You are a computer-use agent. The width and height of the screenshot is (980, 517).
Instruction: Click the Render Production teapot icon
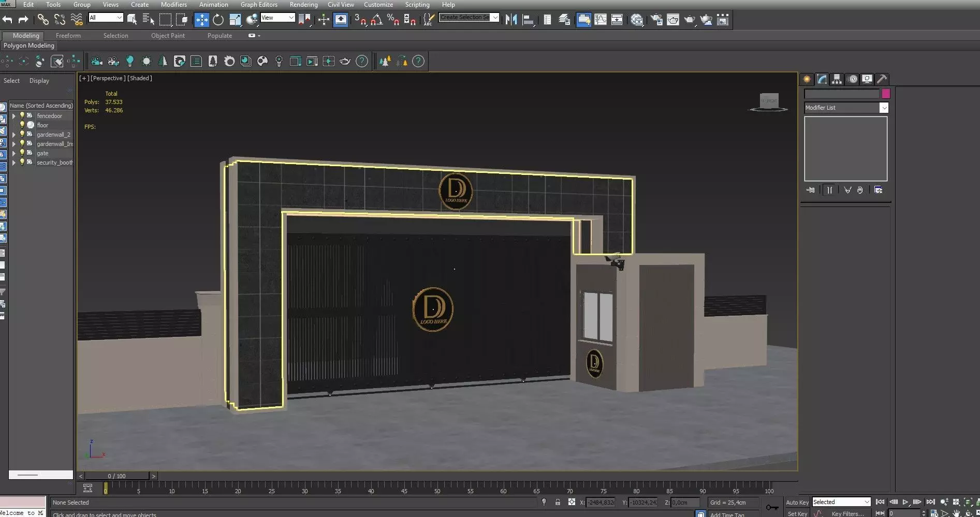coord(690,20)
